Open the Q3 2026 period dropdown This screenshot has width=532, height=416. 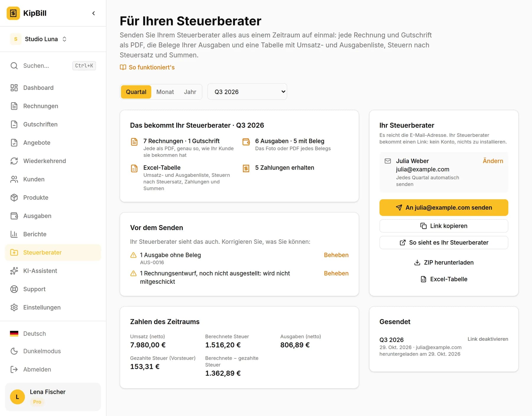(x=247, y=92)
